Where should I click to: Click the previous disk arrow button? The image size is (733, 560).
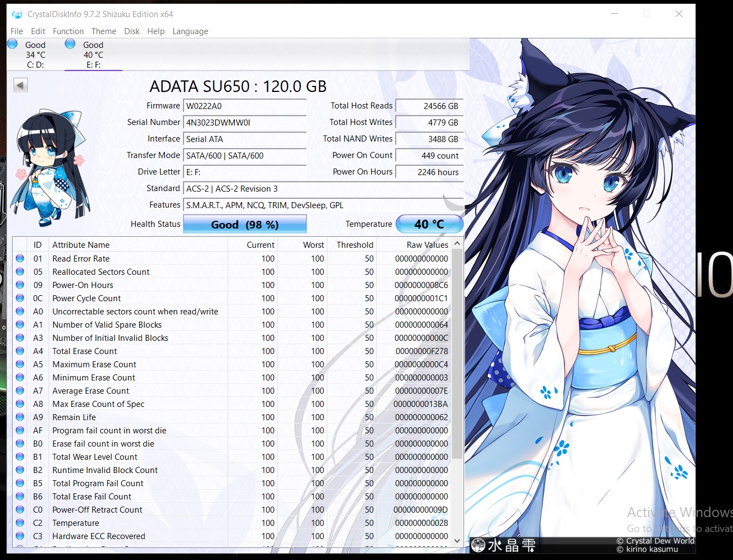pos(20,85)
